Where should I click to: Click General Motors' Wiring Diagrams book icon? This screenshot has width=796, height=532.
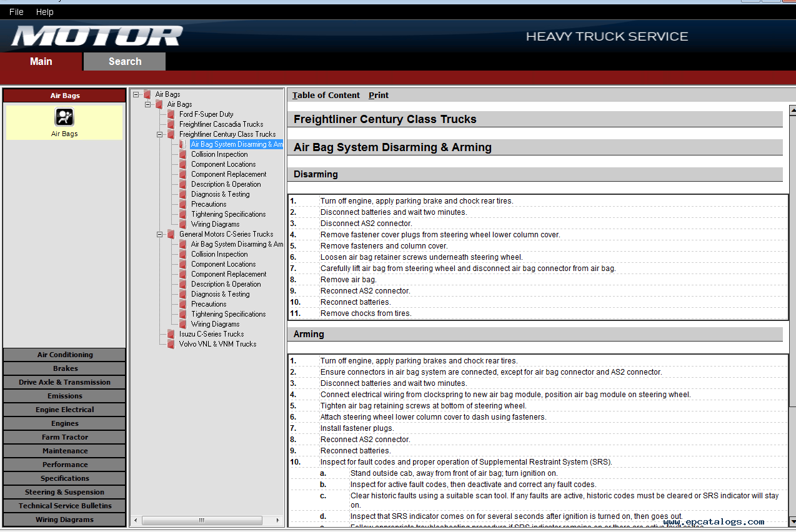pos(182,324)
